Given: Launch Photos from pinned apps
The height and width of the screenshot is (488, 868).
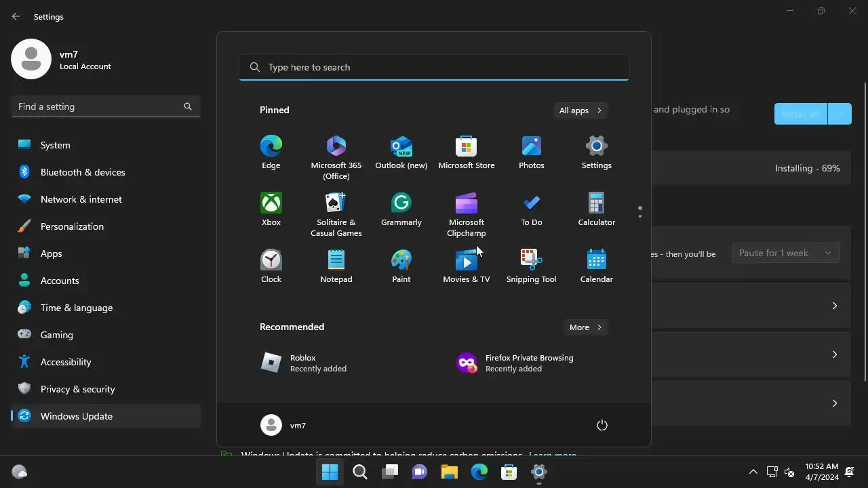Looking at the screenshot, I should click(531, 152).
